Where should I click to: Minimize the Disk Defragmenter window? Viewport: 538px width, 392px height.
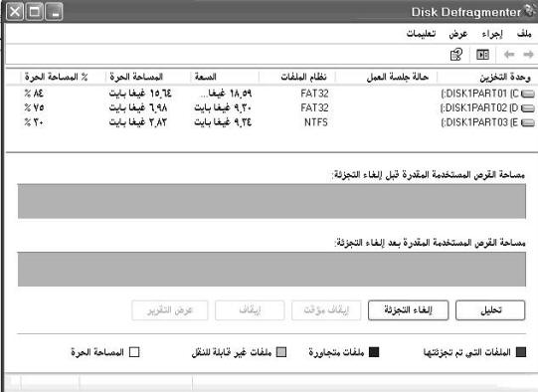click(x=54, y=12)
